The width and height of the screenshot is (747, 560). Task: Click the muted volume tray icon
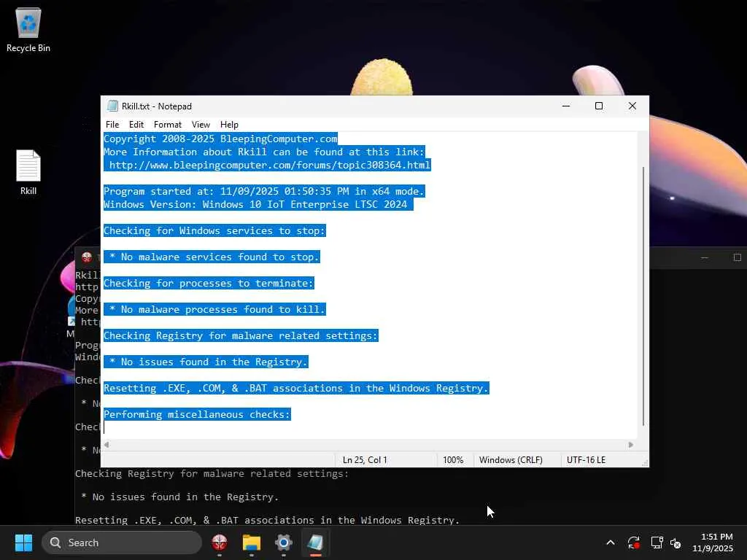tap(676, 542)
